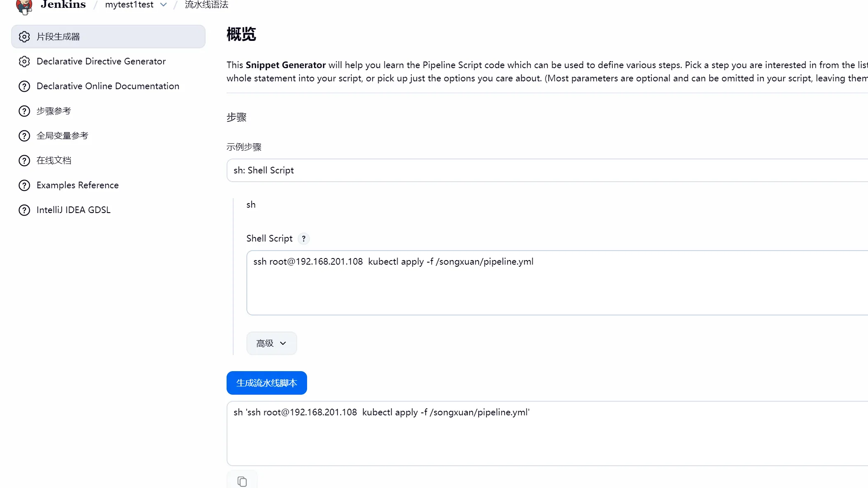Click the Jenkins logo icon

[24, 6]
